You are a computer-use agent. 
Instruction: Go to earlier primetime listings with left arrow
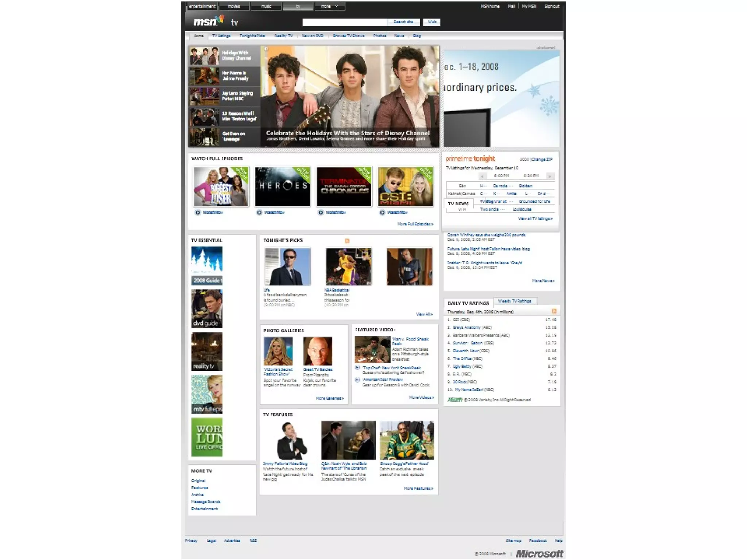click(482, 176)
